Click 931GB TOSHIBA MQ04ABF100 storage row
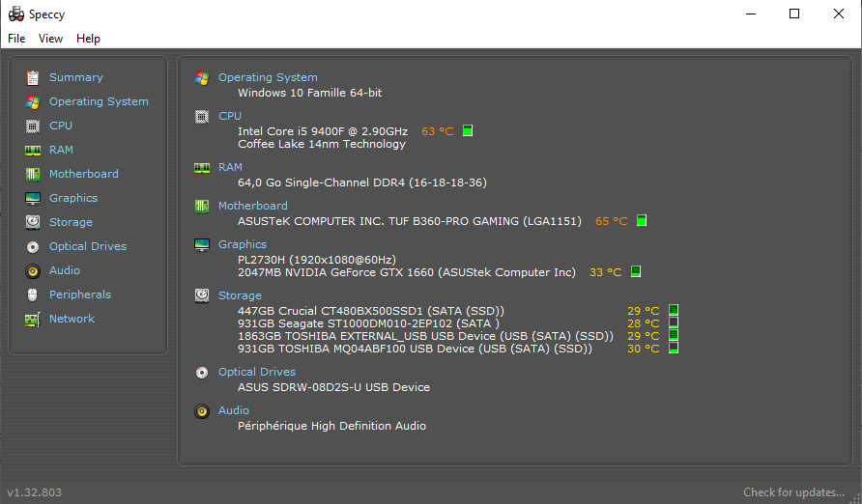 tap(416, 349)
